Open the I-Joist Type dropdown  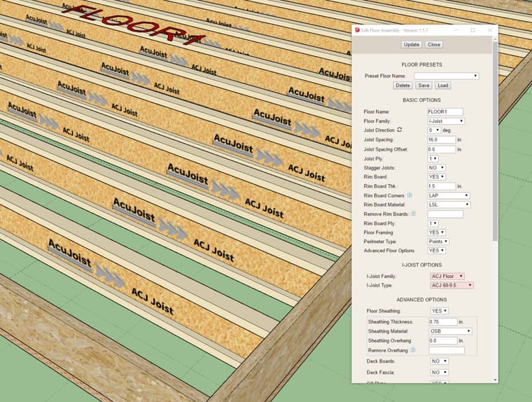coord(451,285)
